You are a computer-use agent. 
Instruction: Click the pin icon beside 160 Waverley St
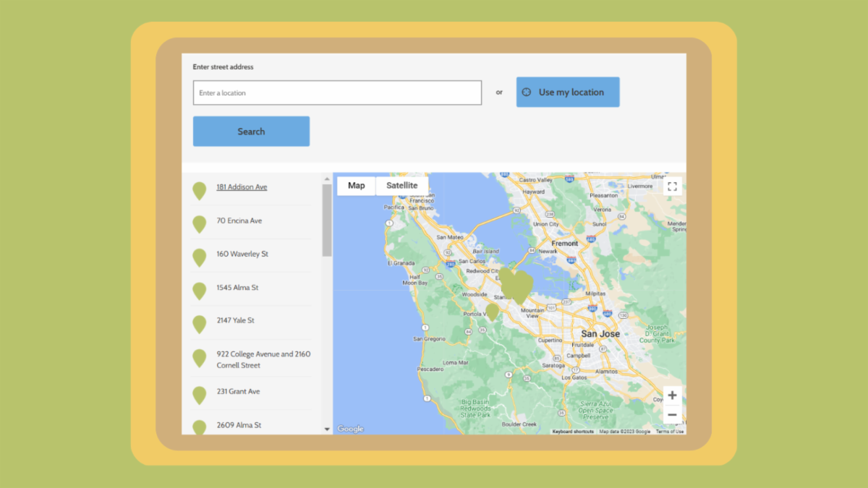(x=199, y=257)
